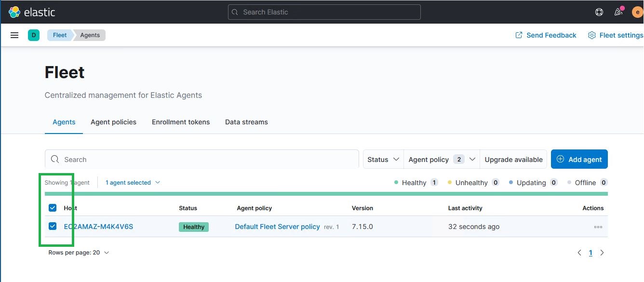The height and width of the screenshot is (282, 644).
Task: Open Fleet settings via the gear icon
Action: click(592, 35)
